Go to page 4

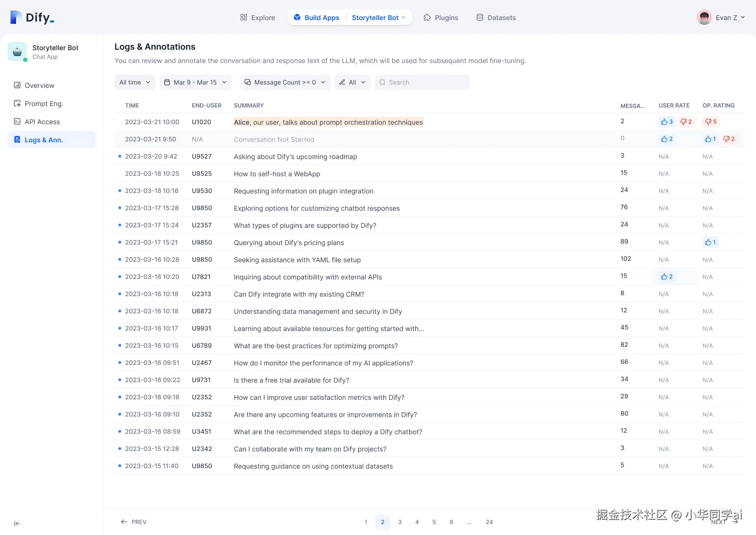click(x=417, y=522)
